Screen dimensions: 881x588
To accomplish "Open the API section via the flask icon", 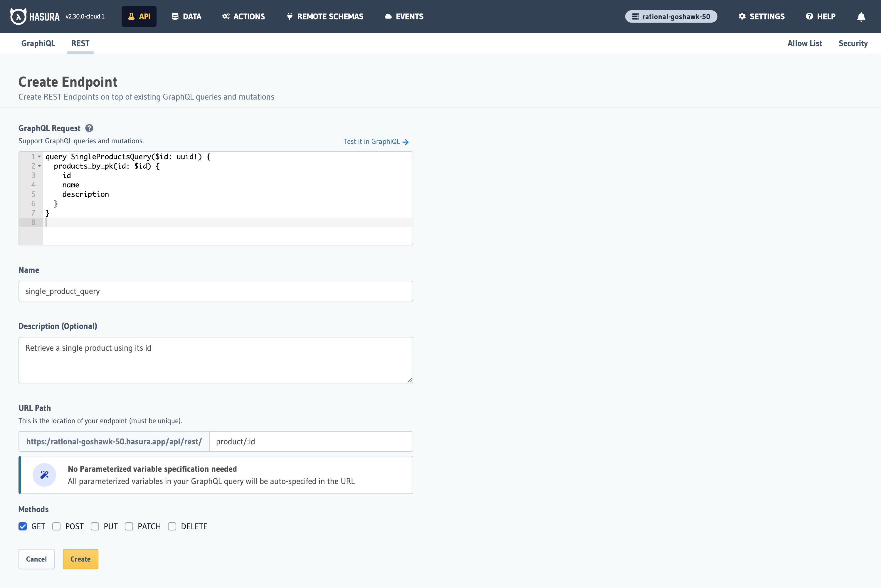I will click(x=131, y=16).
